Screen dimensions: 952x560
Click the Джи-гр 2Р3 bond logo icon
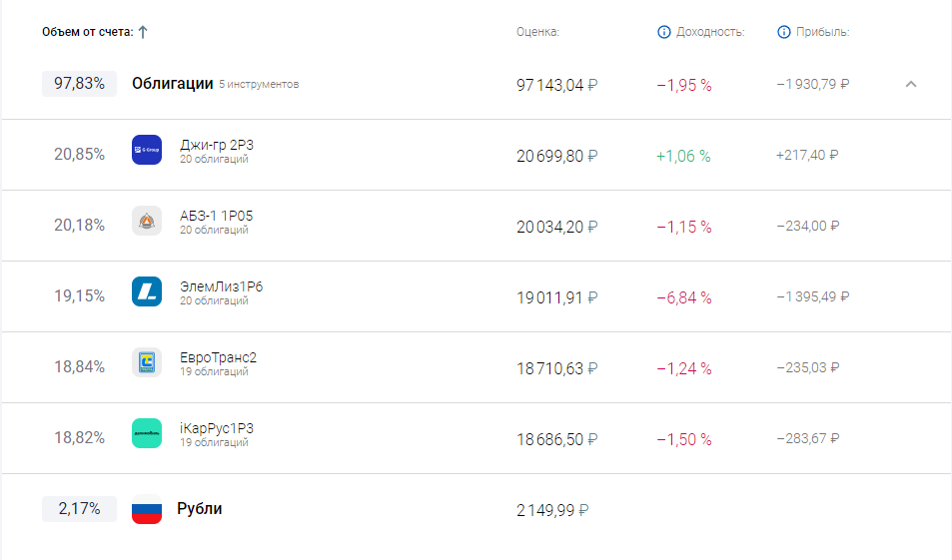pos(147,150)
